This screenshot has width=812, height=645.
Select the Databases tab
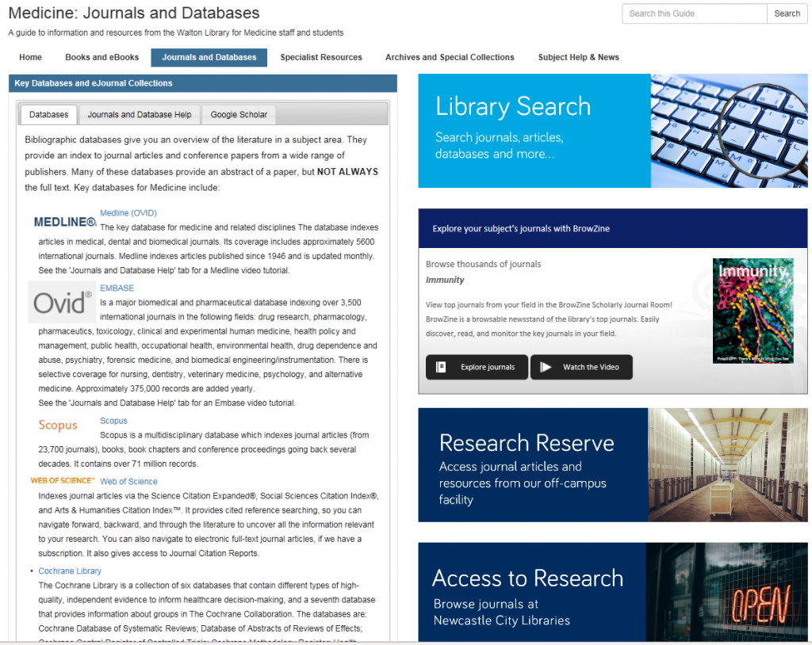[48, 114]
